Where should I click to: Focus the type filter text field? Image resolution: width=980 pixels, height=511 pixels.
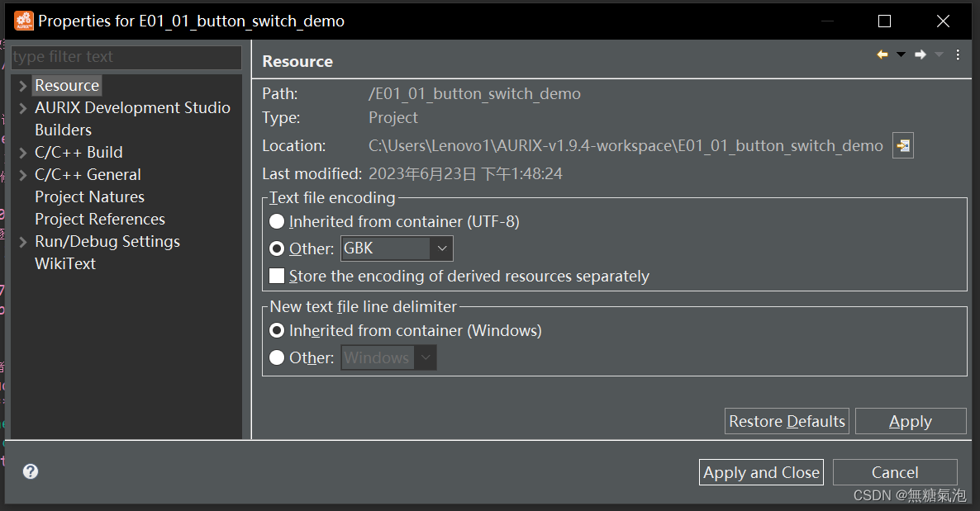(126, 57)
